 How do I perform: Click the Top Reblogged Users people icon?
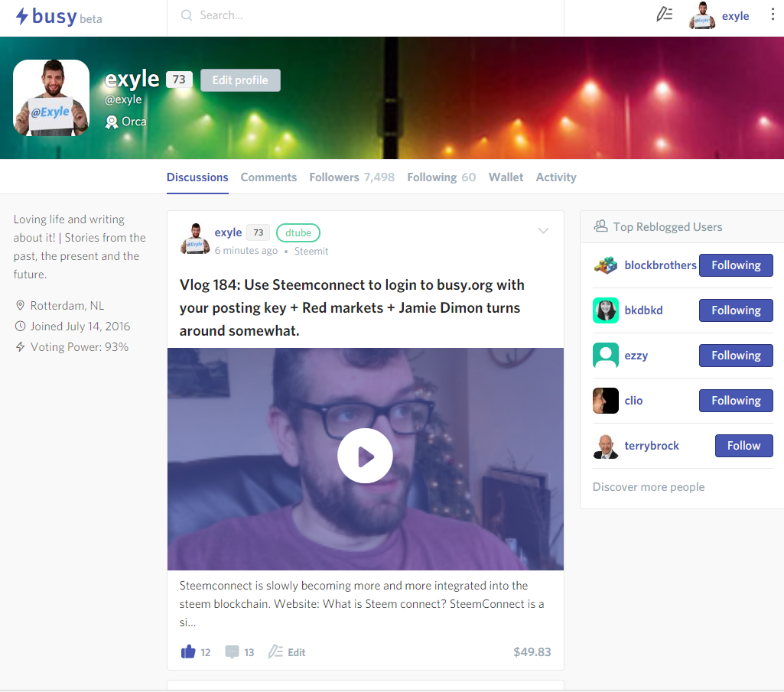pos(600,226)
